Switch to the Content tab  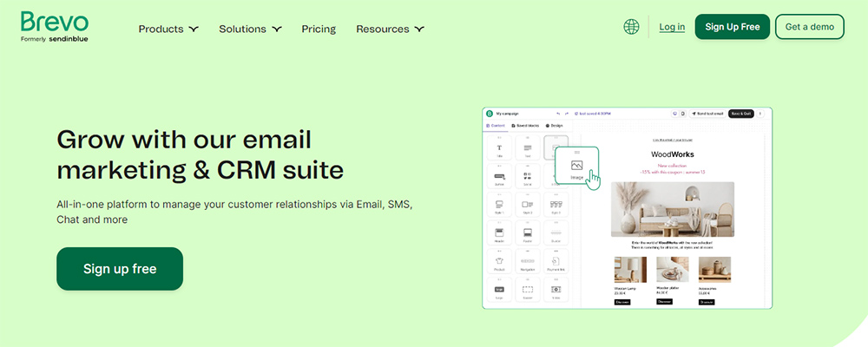496,126
